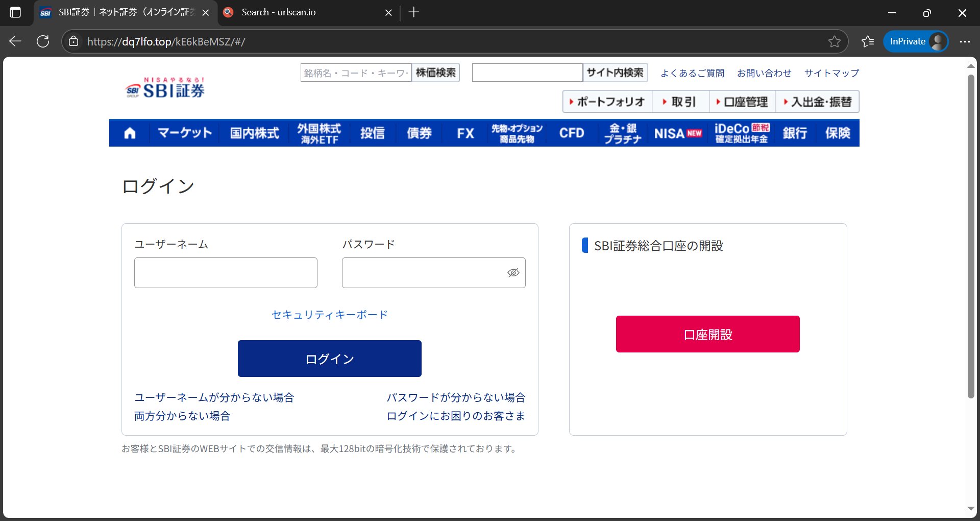This screenshot has width=980, height=521.
Task: Reload the page with refresh icon
Action: coord(43,41)
